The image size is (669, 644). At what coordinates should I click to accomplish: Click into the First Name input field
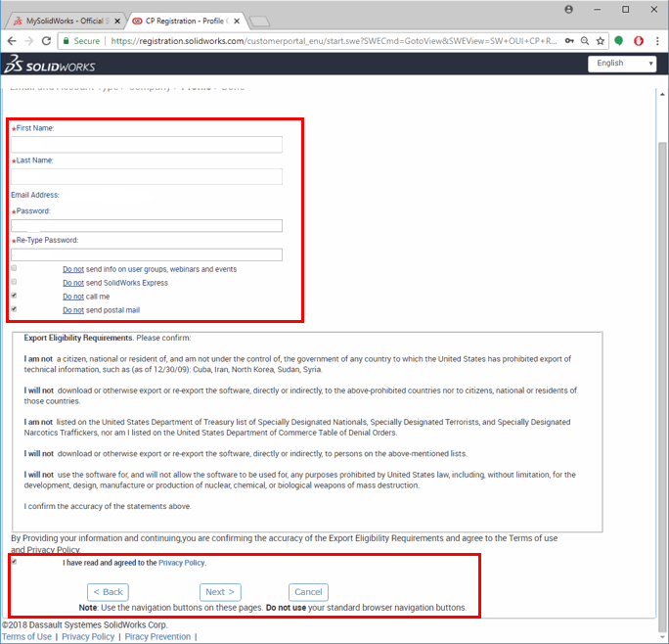[x=147, y=145]
